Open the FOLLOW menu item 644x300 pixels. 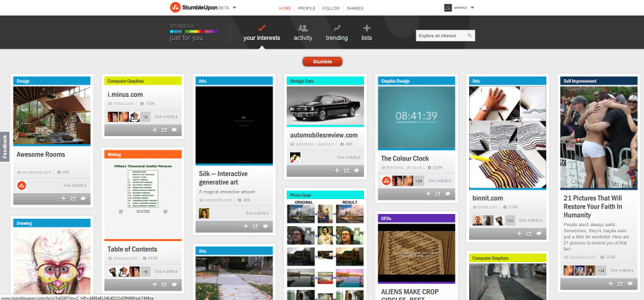coord(331,8)
